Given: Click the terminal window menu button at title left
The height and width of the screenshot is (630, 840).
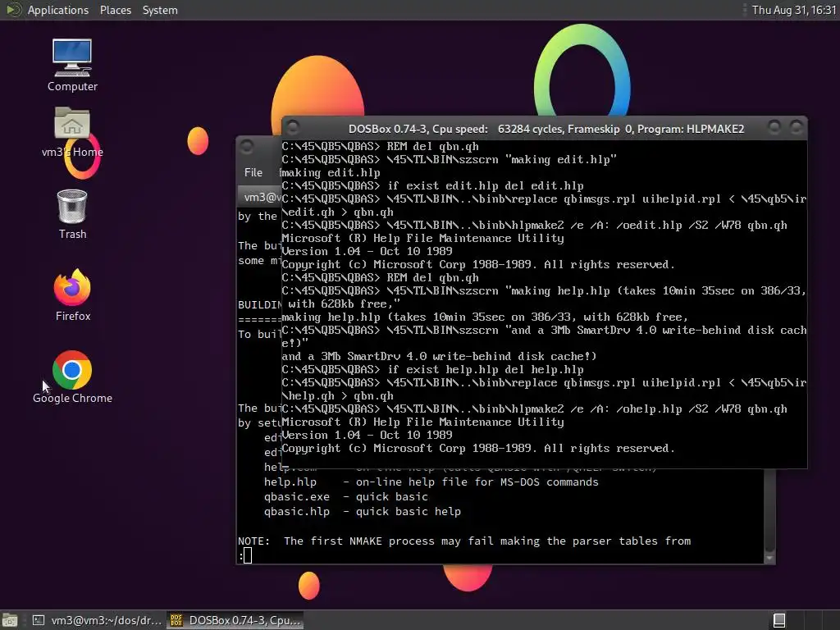Looking at the screenshot, I should pos(247,146).
